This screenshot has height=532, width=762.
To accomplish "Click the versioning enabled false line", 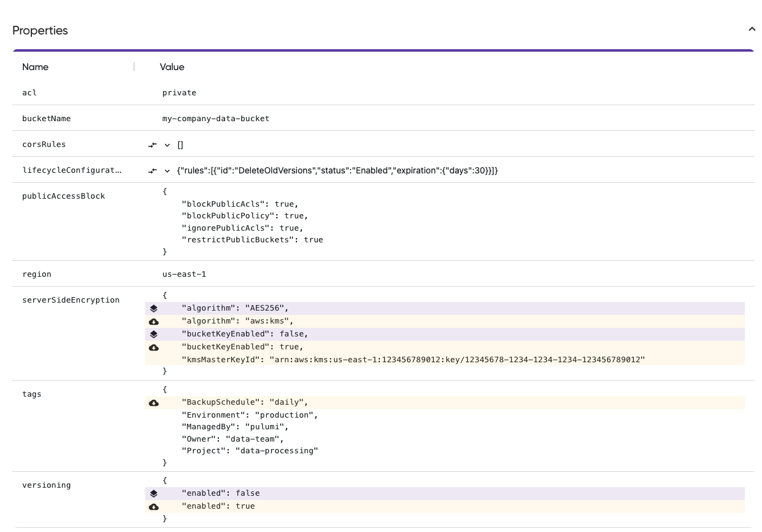I will pyautogui.click(x=445, y=493).
